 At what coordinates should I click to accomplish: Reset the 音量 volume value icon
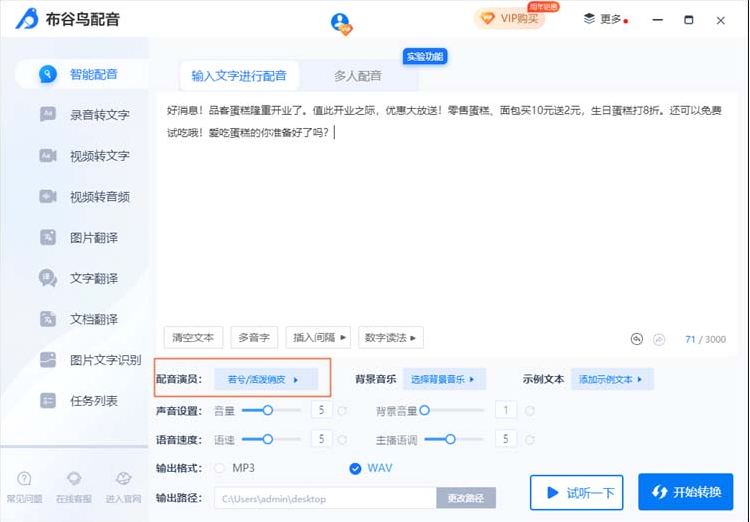click(342, 411)
